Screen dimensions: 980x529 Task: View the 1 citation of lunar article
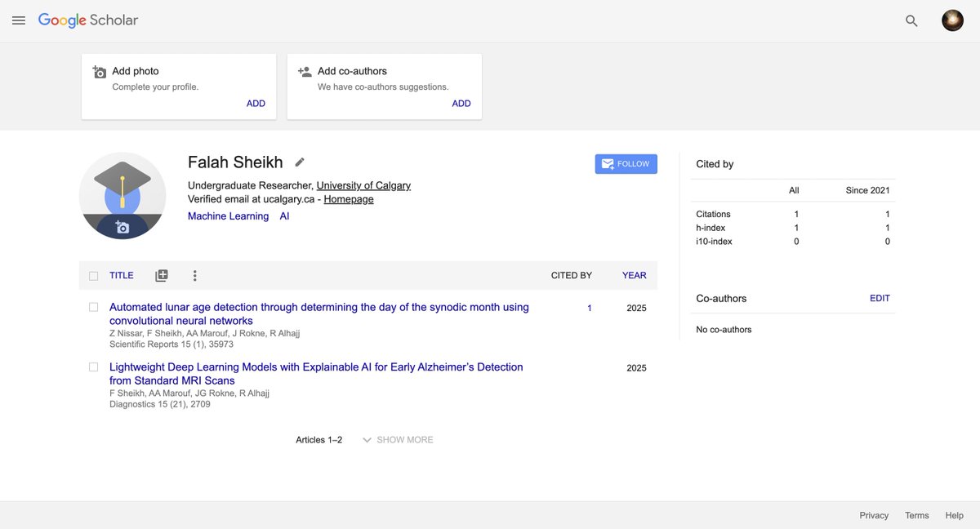click(x=590, y=309)
